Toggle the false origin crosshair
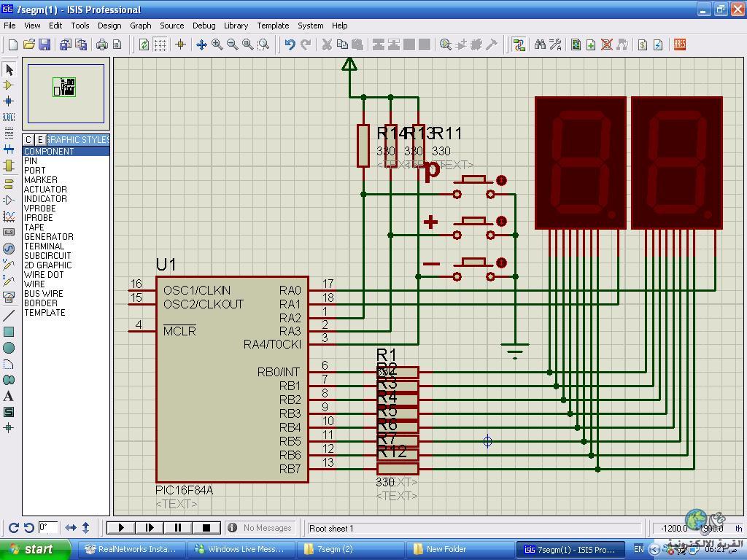747x560 pixels. [181, 44]
